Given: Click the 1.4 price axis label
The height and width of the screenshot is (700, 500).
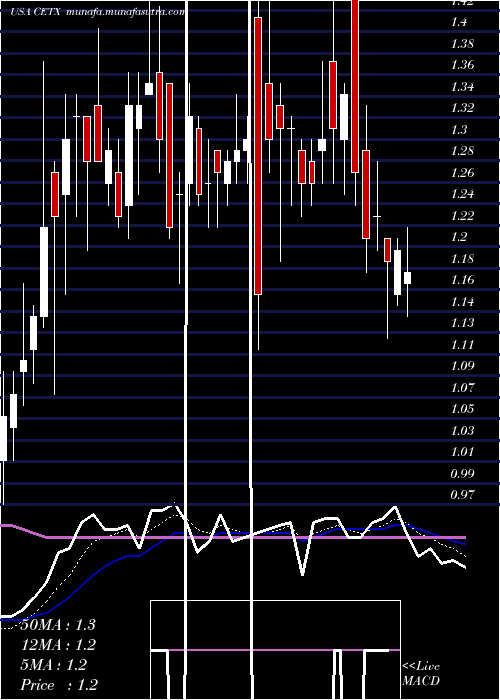Looking at the screenshot, I should [x=459, y=22].
